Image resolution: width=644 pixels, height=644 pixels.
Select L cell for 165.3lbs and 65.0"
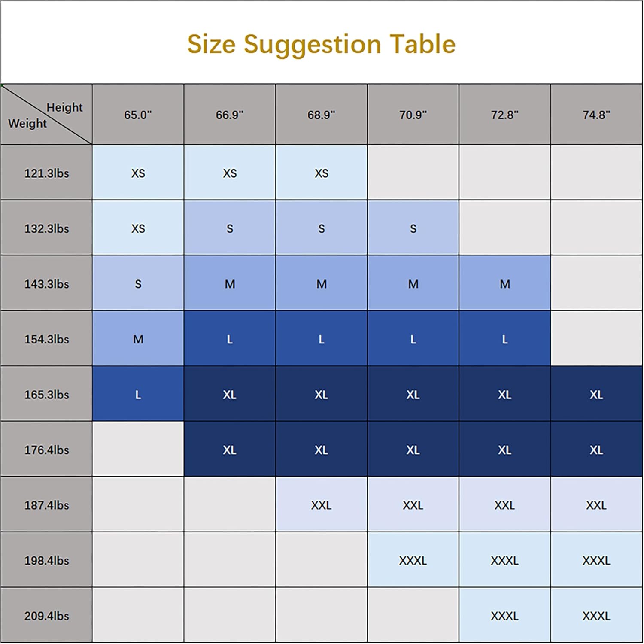click(138, 395)
